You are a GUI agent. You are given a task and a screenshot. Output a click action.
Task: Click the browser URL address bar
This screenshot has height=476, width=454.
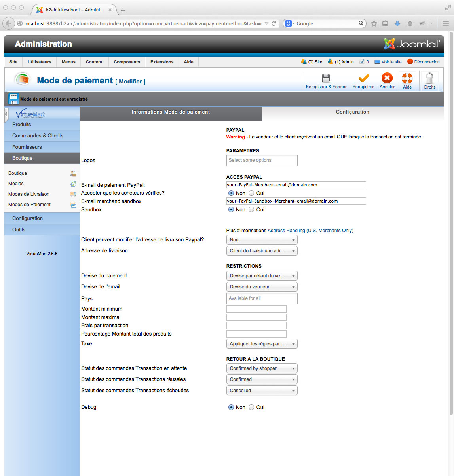click(x=142, y=23)
